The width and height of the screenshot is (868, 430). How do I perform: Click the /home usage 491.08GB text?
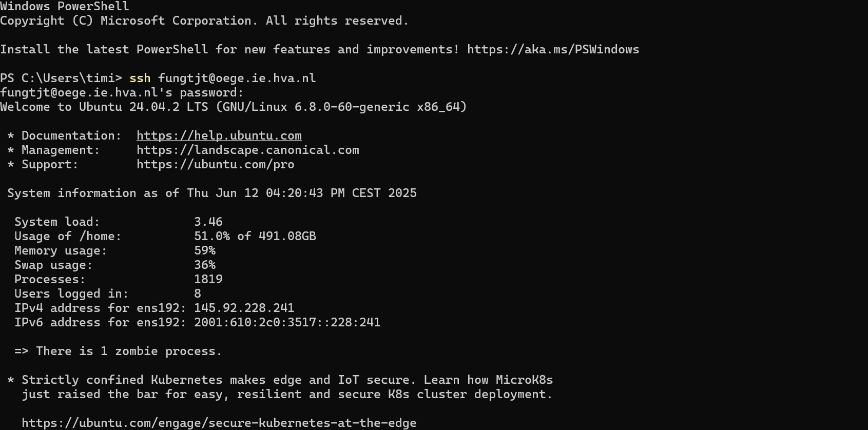click(287, 237)
